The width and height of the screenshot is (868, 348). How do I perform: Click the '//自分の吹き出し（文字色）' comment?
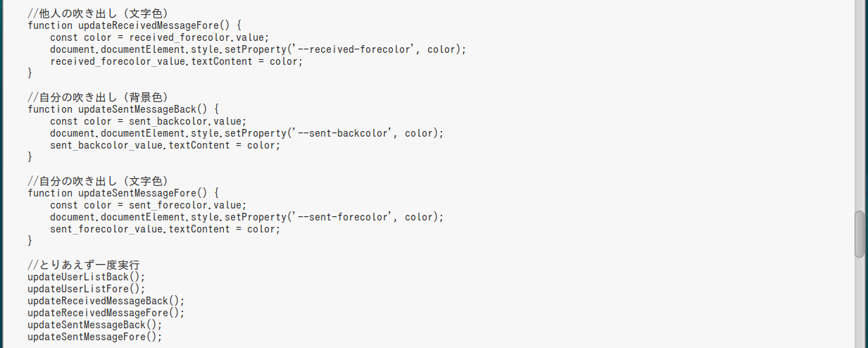(97, 181)
